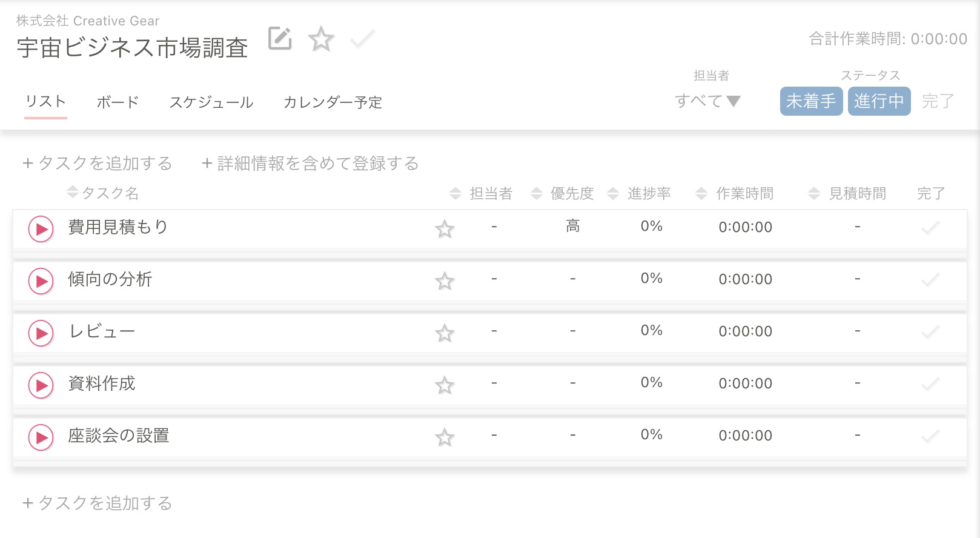980x538 pixels.
Task: Click the 0% progress value for レビュー
Action: [651, 331]
